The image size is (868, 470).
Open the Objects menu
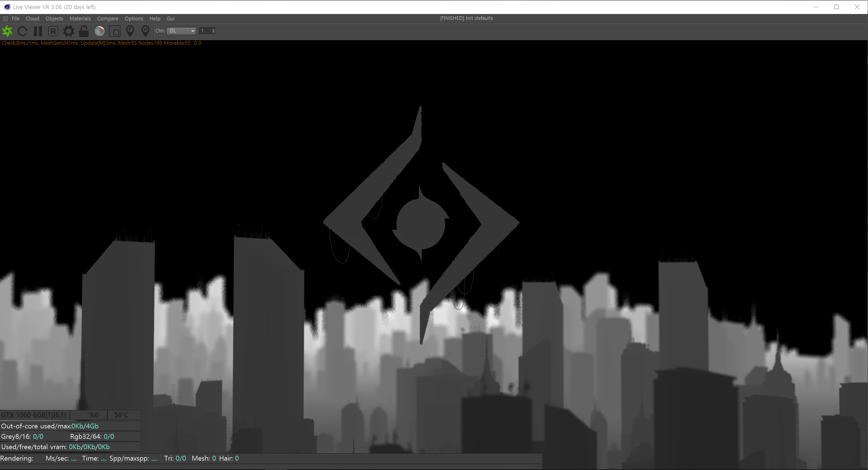pos(54,19)
